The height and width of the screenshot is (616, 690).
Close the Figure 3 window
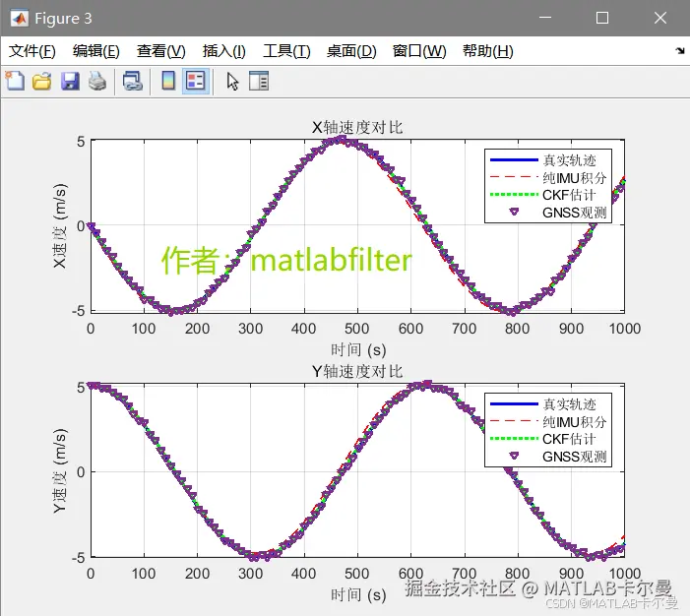pyautogui.click(x=660, y=18)
